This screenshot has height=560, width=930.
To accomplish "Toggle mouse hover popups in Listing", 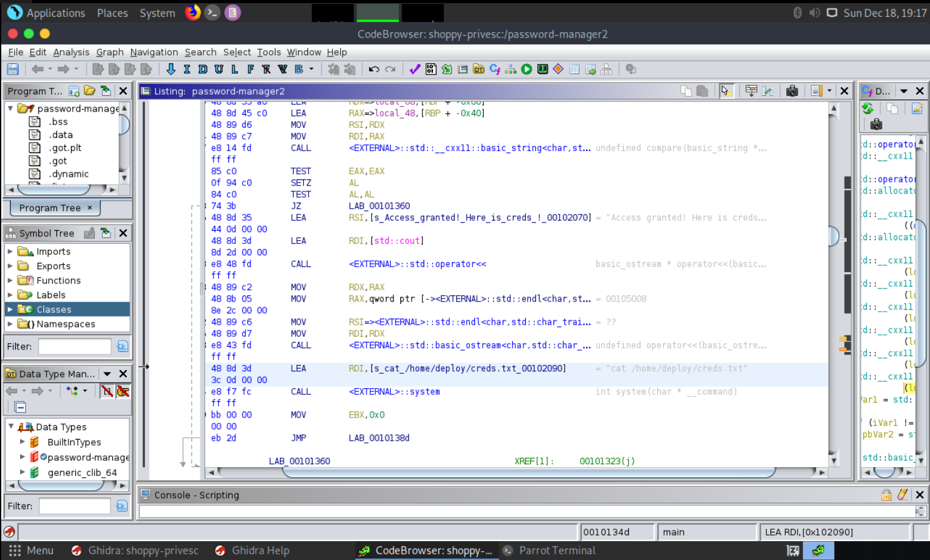I will [725, 91].
